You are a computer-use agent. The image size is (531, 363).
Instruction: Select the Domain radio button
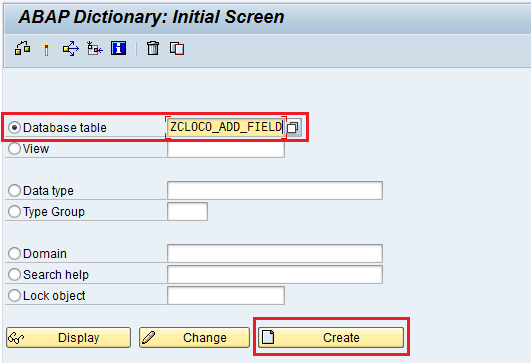pyautogui.click(x=15, y=254)
